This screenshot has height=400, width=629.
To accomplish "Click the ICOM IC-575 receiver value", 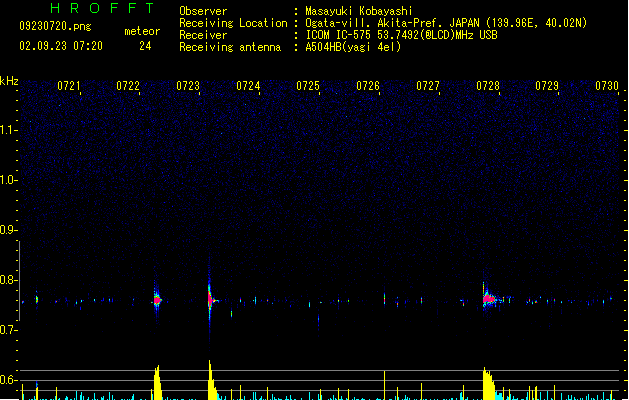I will (401, 35).
